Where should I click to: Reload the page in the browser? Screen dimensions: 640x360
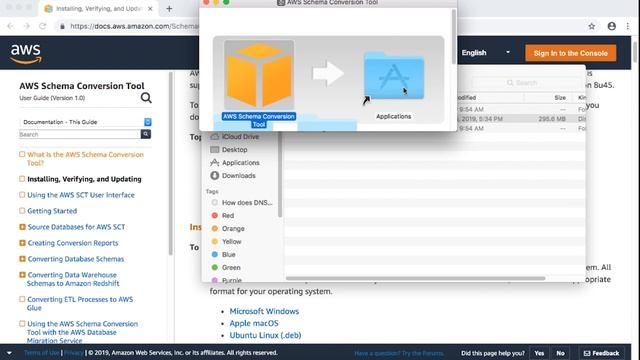[x=42, y=26]
